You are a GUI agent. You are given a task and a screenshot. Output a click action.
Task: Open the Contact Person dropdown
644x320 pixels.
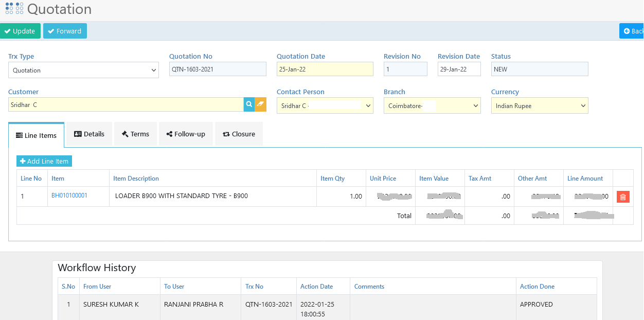pos(325,105)
